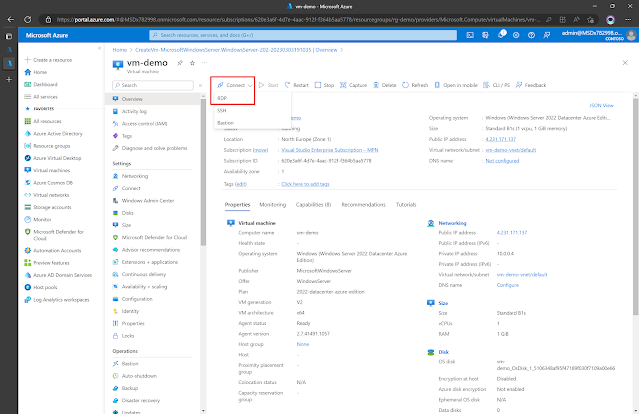Collapse the Azure portal left sidebar

[x=99, y=48]
